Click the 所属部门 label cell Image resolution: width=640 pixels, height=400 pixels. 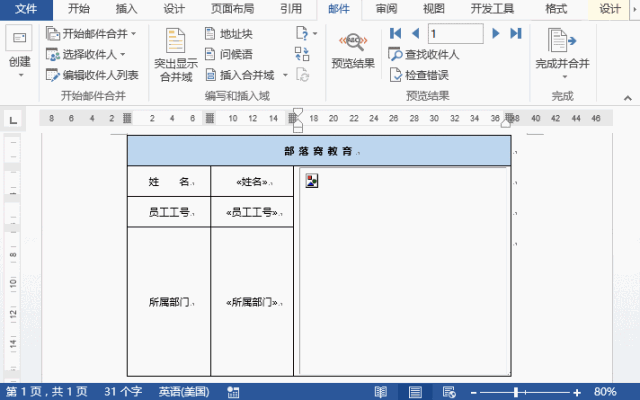click(x=169, y=302)
